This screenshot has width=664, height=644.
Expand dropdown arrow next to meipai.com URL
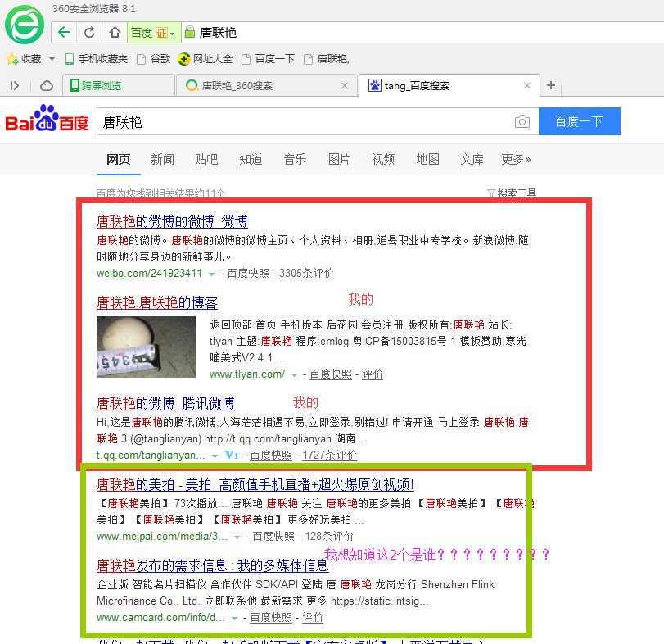pos(237,537)
